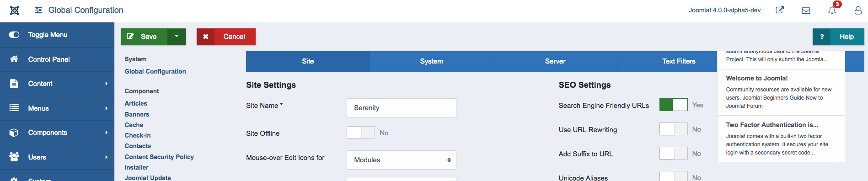Switch to the System tab
The width and height of the screenshot is (868, 181).
[431, 61]
